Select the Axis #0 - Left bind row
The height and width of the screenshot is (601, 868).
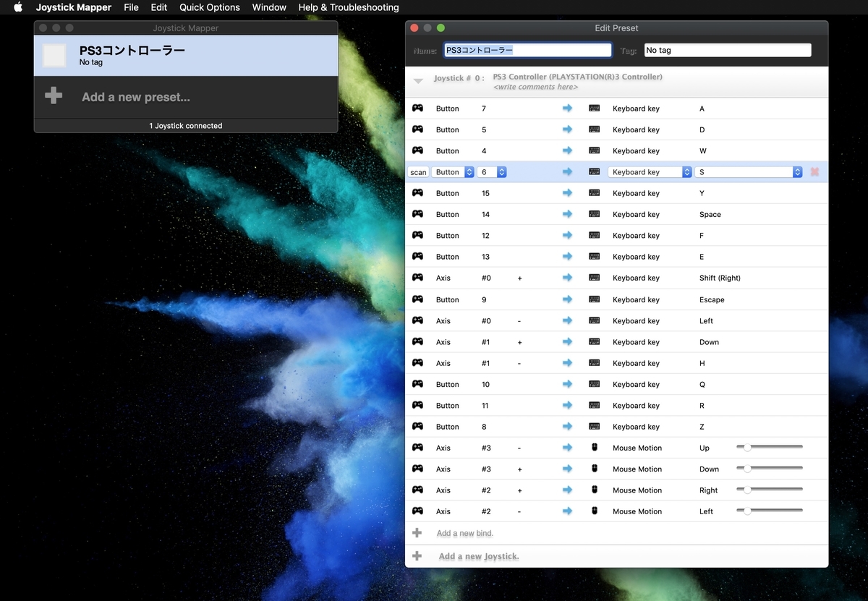(616, 320)
